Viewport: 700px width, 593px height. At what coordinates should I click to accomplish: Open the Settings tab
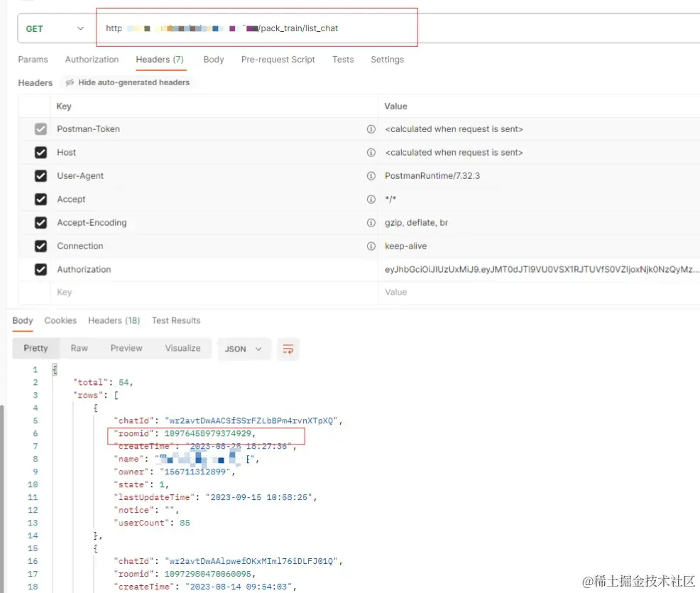click(387, 60)
